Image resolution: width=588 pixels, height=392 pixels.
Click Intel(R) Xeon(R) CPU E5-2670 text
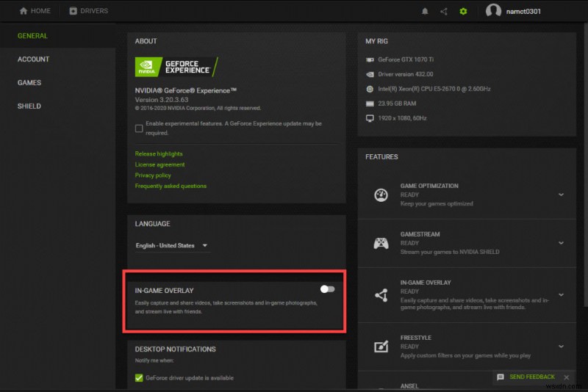click(x=434, y=89)
